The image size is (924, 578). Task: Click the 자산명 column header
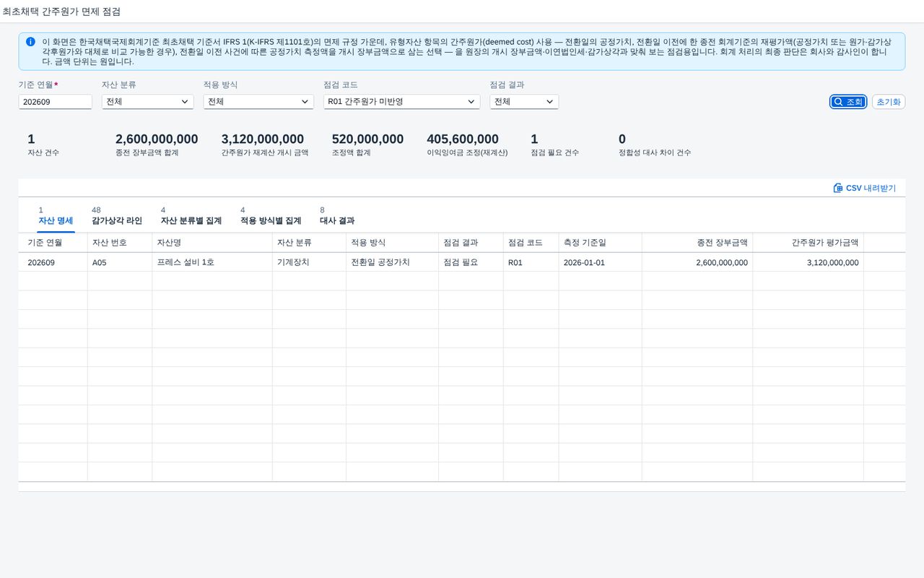[212, 243]
